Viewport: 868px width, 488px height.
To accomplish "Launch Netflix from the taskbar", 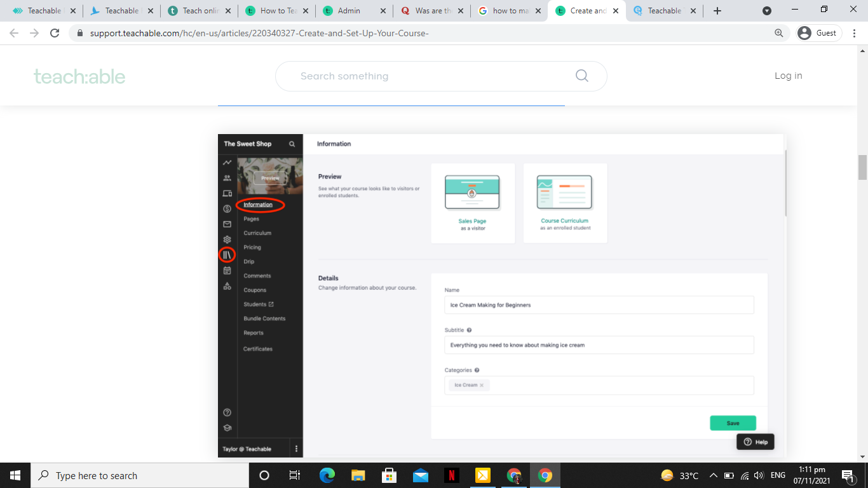I will point(452,475).
